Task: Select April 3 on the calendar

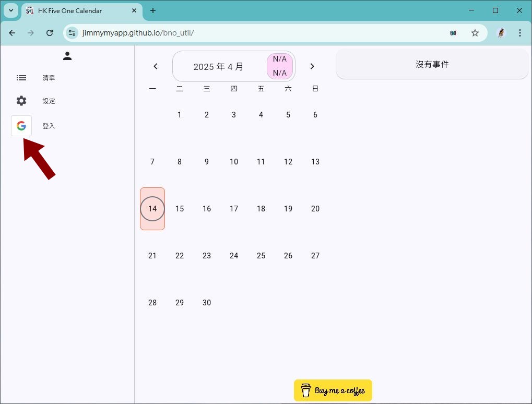Action: click(234, 115)
